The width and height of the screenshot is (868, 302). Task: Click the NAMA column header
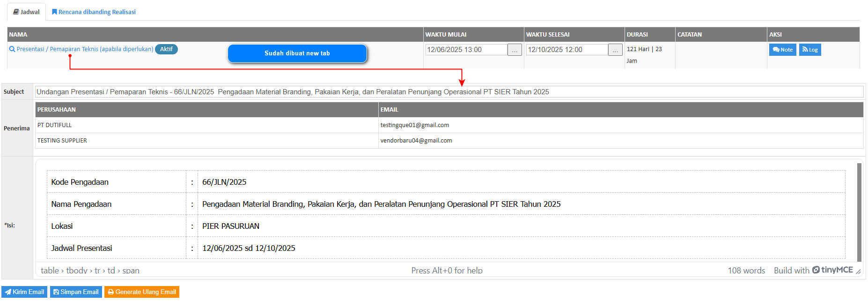[x=215, y=35]
